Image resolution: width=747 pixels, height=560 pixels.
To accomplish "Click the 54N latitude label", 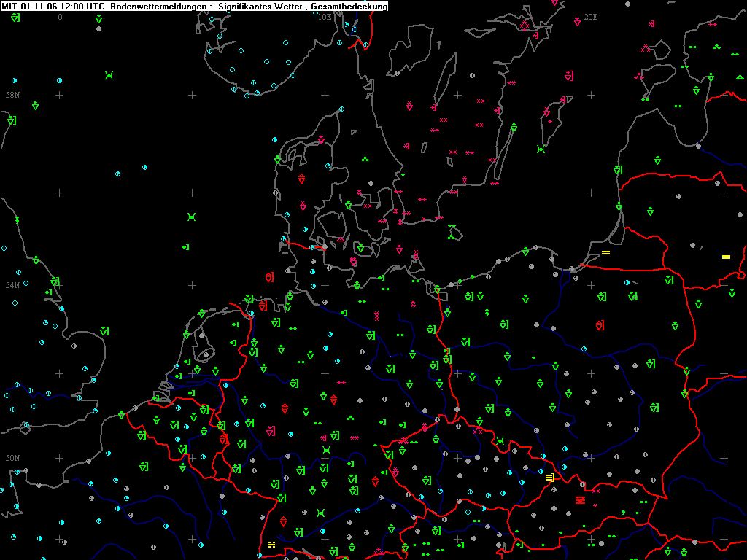I will click(x=13, y=285).
